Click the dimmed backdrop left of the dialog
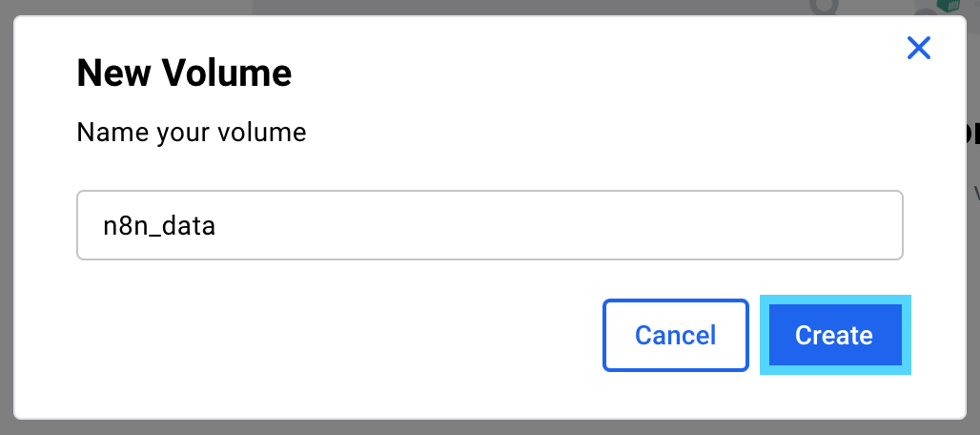The image size is (980, 435). 7,219
